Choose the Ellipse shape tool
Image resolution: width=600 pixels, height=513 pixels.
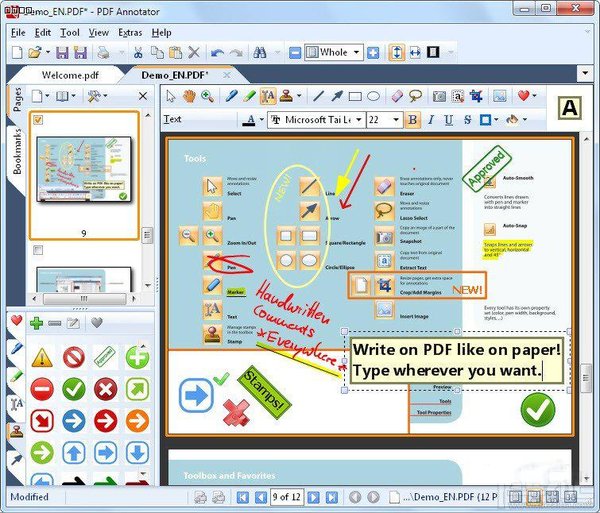coord(373,96)
